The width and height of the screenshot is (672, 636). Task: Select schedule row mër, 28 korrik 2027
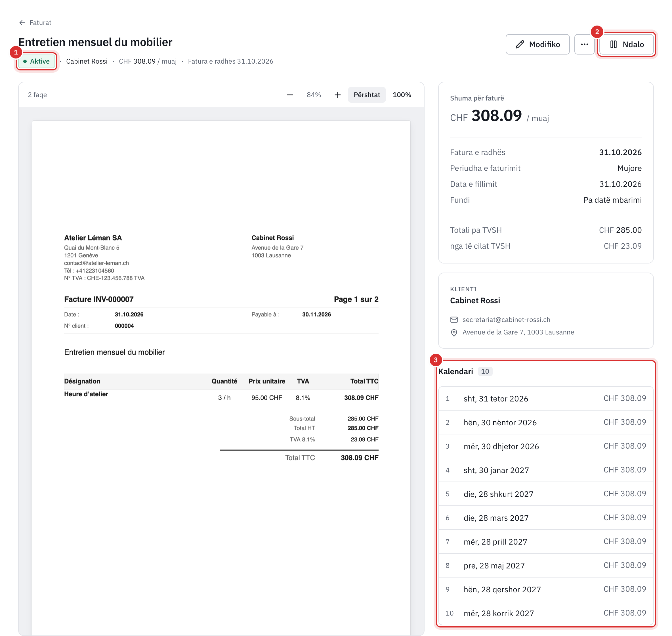(x=546, y=613)
